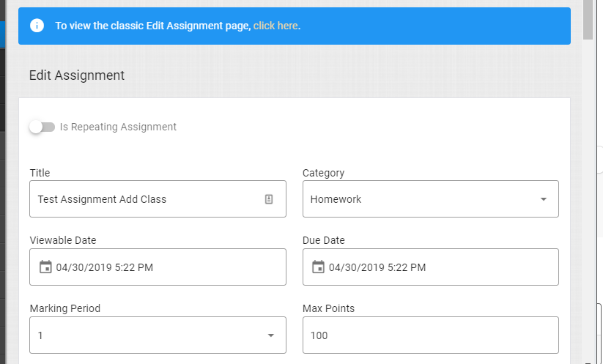603x364 pixels.
Task: Click the Marking Period dropdown arrow
Action: coord(271,335)
